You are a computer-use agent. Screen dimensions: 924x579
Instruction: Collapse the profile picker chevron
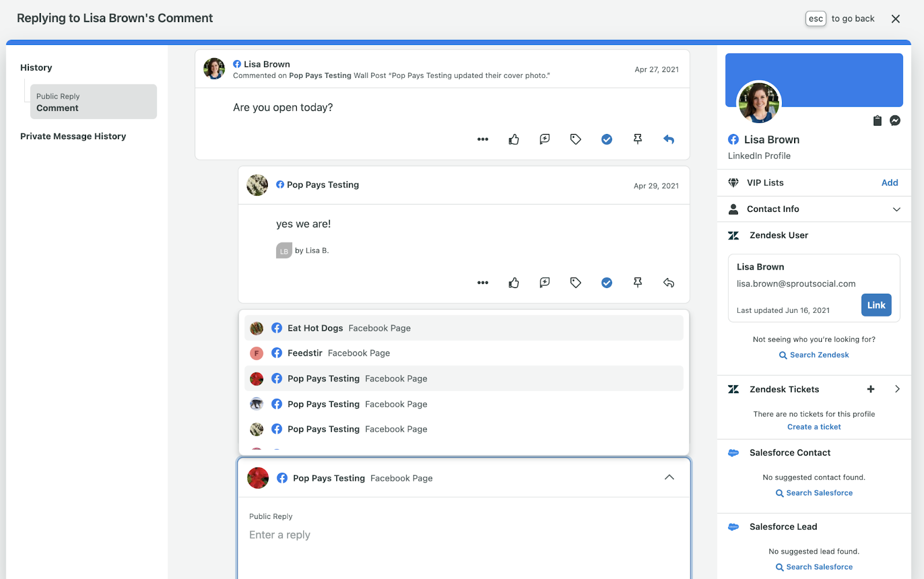pos(669,477)
